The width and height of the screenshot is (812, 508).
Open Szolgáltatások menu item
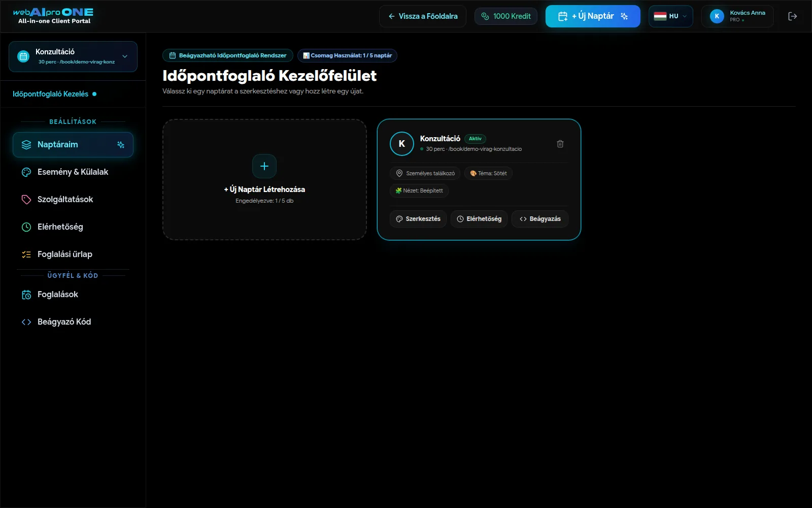click(73, 200)
